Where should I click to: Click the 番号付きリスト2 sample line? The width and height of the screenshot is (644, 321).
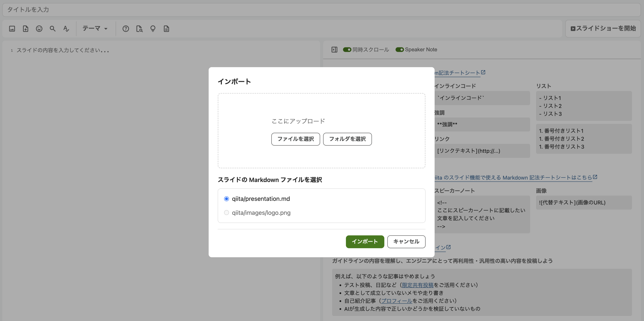point(561,139)
